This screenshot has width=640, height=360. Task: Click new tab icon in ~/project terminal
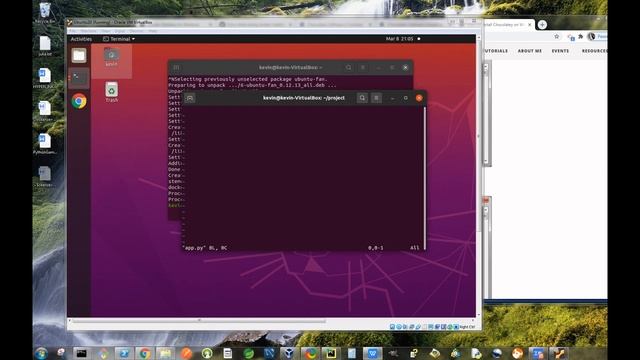[190, 98]
